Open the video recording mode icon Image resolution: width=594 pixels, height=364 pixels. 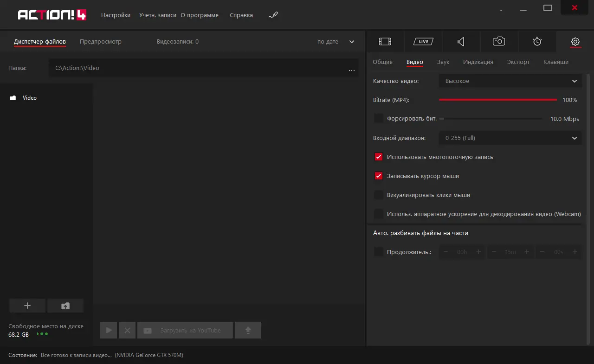point(385,42)
